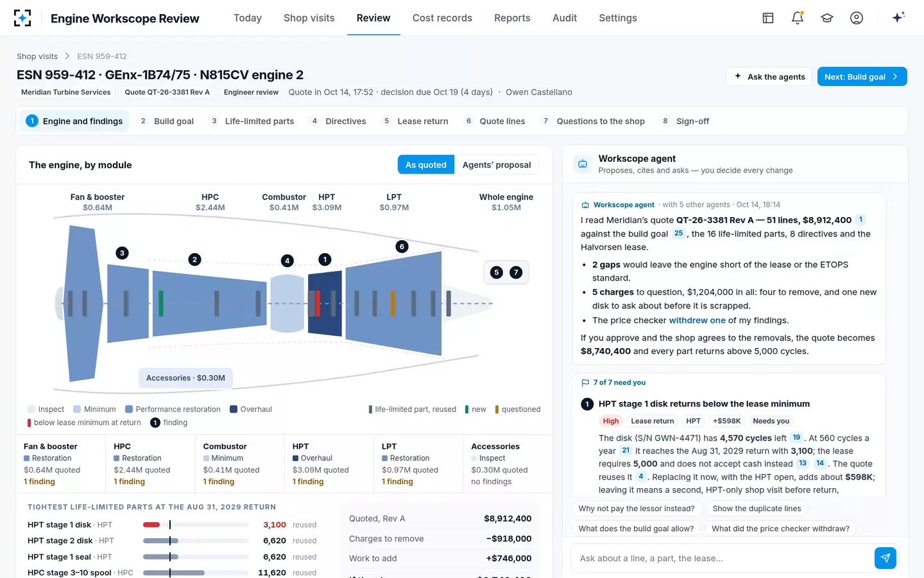Screen dimensions: 924x578
Task: Jump to step 2 Build goal
Action: (x=166, y=121)
